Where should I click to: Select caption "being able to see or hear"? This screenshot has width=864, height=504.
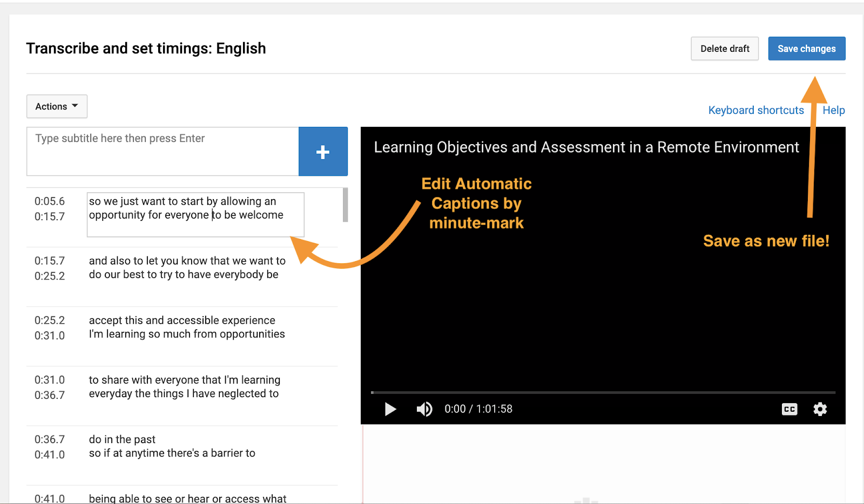187,499
